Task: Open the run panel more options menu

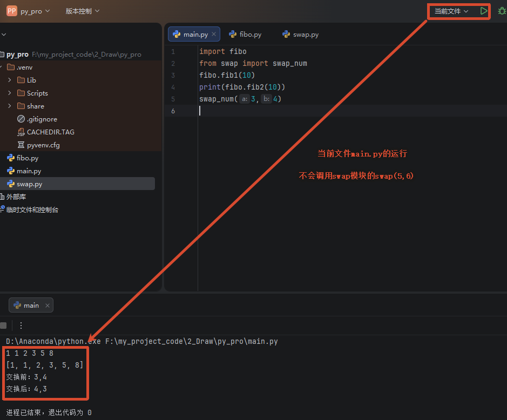Action: coord(21,326)
